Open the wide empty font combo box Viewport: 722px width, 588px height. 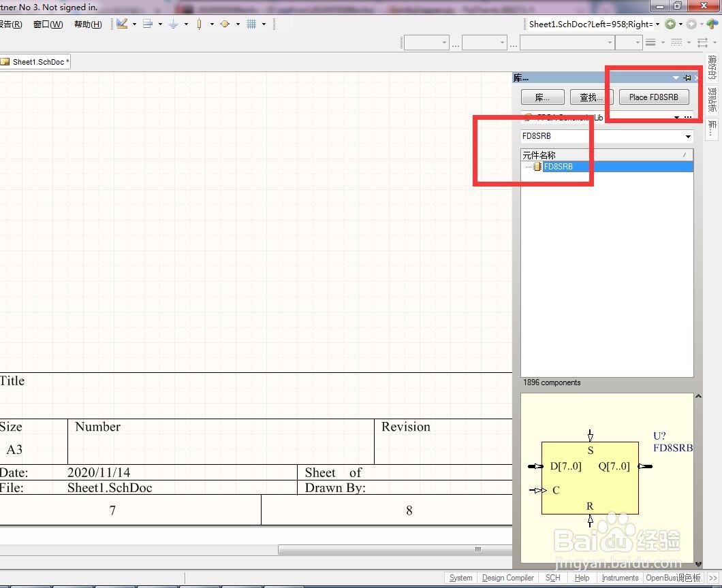tap(567, 42)
